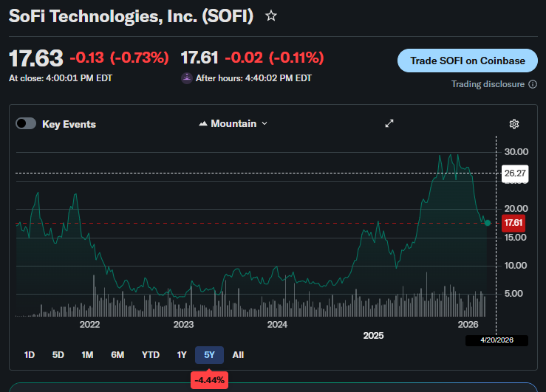This screenshot has height=392, width=546.
Task: Choose the YTD range
Action: tap(151, 355)
